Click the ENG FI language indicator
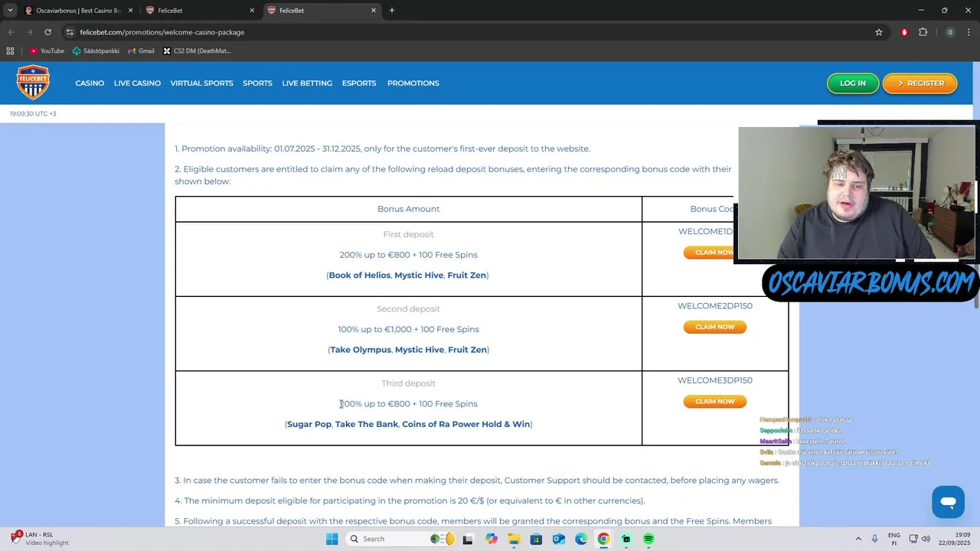Image resolution: width=980 pixels, height=551 pixels. point(894,539)
